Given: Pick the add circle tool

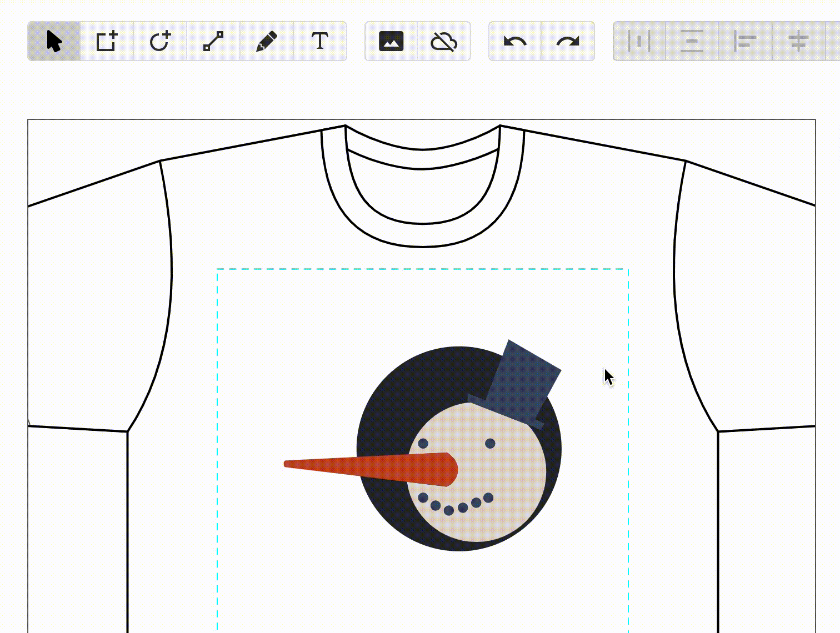Looking at the screenshot, I should coord(160,42).
